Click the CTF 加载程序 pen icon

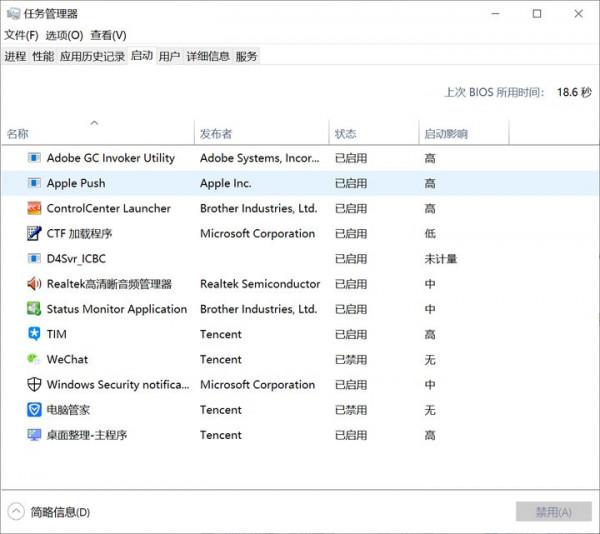[34, 233]
